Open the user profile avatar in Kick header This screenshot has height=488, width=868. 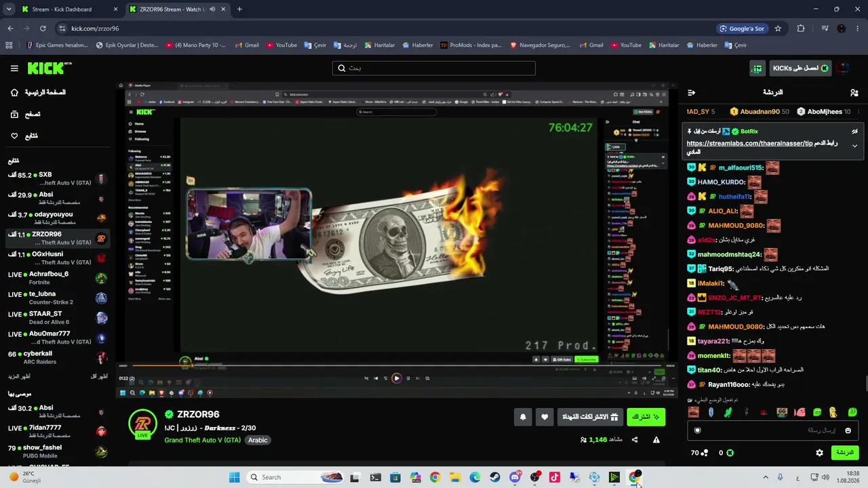point(843,68)
